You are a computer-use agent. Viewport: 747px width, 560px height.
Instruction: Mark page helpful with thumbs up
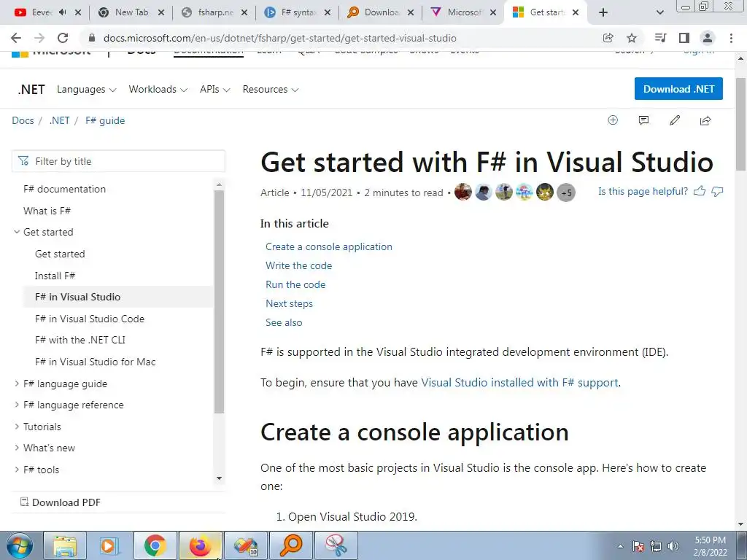[700, 192]
